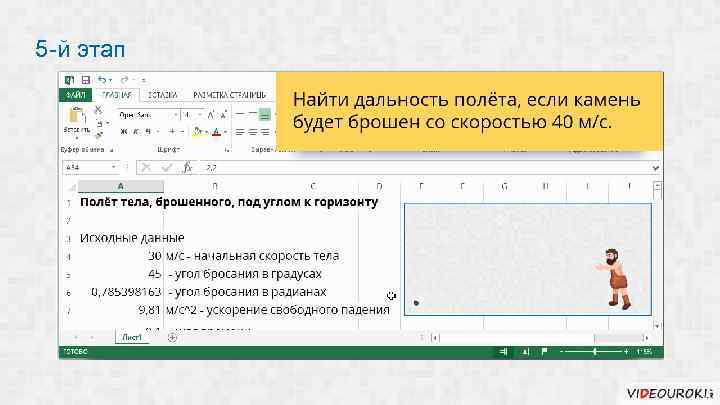Switch to Page Layout view

(x=525, y=352)
